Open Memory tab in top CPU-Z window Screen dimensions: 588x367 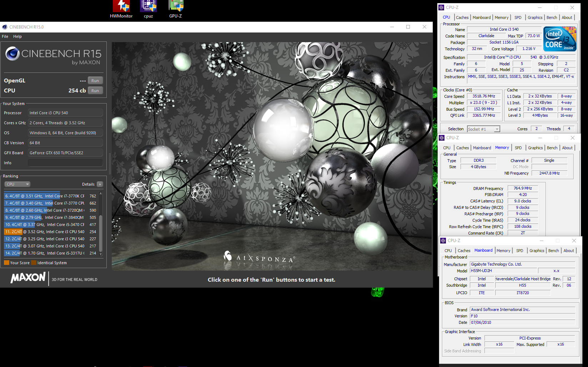(502, 17)
